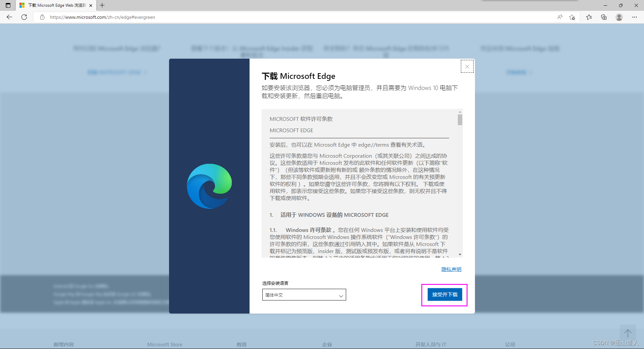The height and width of the screenshot is (349, 644).
Task: Click the footer heading Microsoft Store
Action: click(165, 344)
